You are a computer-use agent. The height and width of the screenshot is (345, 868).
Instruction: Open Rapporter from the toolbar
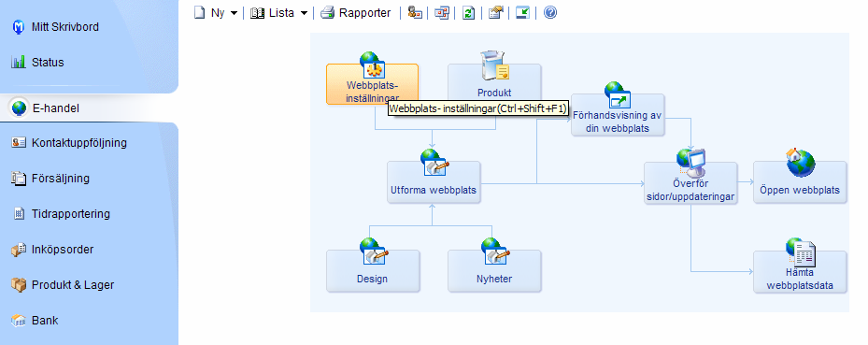pyautogui.click(x=356, y=13)
